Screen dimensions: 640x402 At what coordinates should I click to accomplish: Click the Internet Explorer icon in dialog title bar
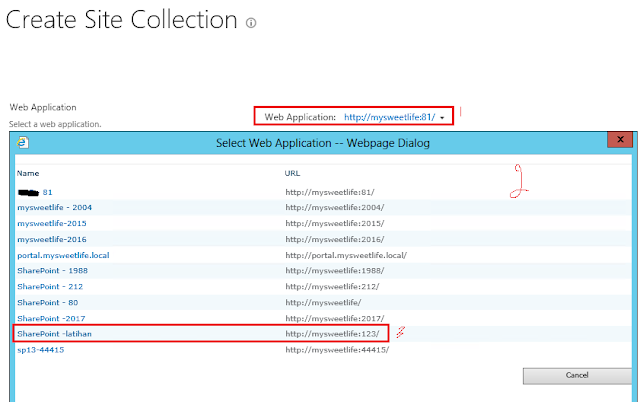(22, 142)
